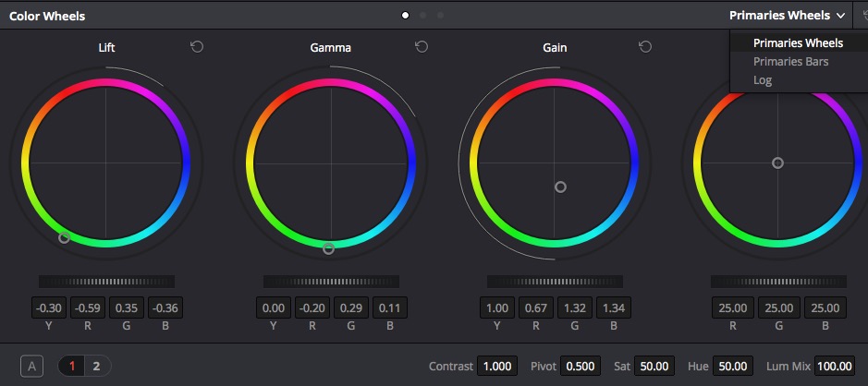Screen dimensions: 868x386
Task: Switch to page 1 of adjustments
Action: click(x=71, y=366)
